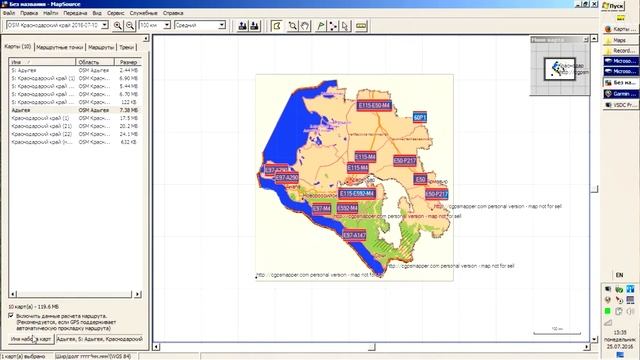The width and height of the screenshot is (640, 360).
Task: Click the mini map overview thumbnail
Action: click(x=560, y=69)
